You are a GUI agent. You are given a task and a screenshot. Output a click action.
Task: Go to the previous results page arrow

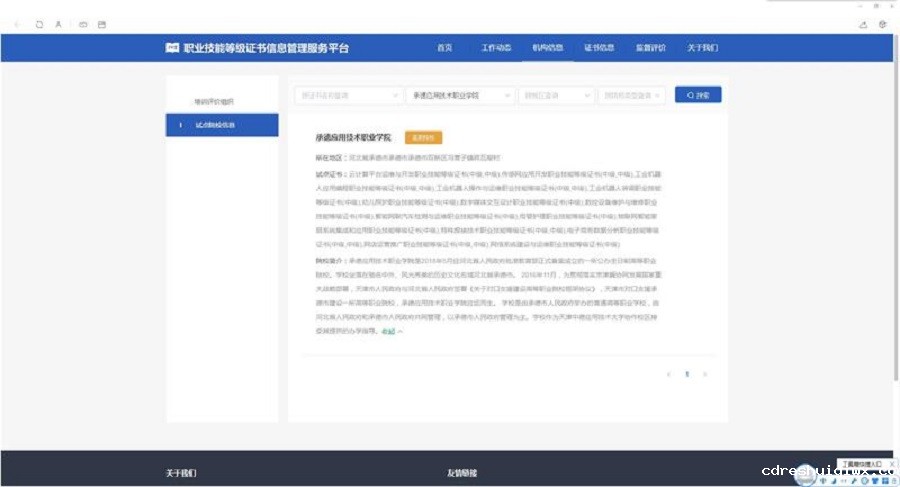coord(669,374)
